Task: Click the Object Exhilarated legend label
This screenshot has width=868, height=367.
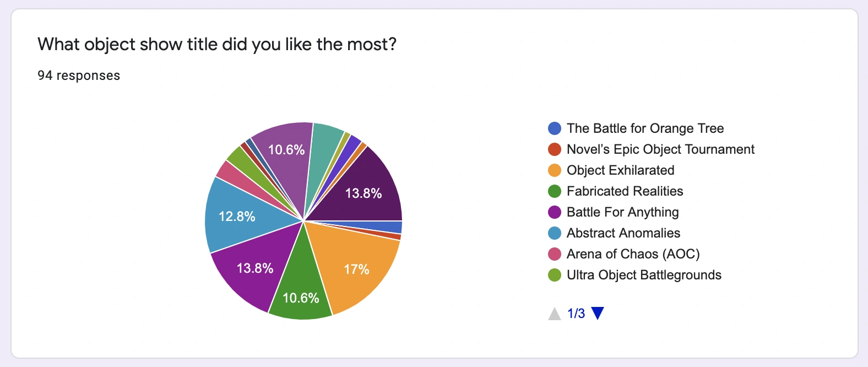Action: (620, 170)
